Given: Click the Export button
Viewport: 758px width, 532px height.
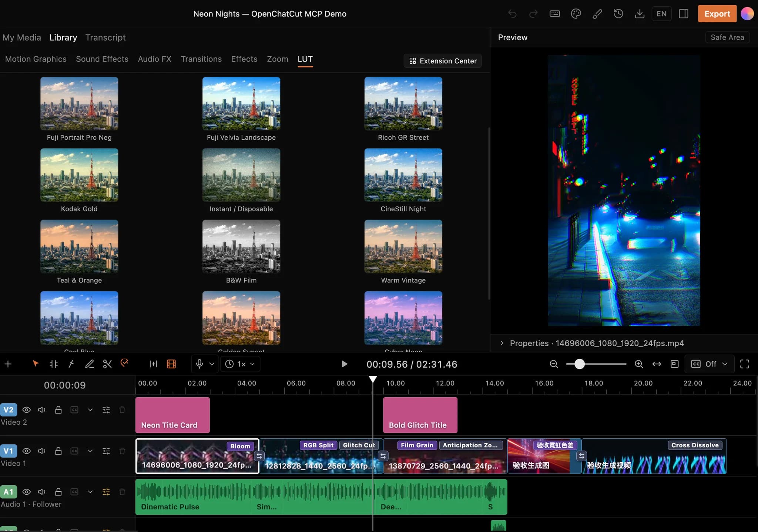Looking at the screenshot, I should pyautogui.click(x=717, y=14).
